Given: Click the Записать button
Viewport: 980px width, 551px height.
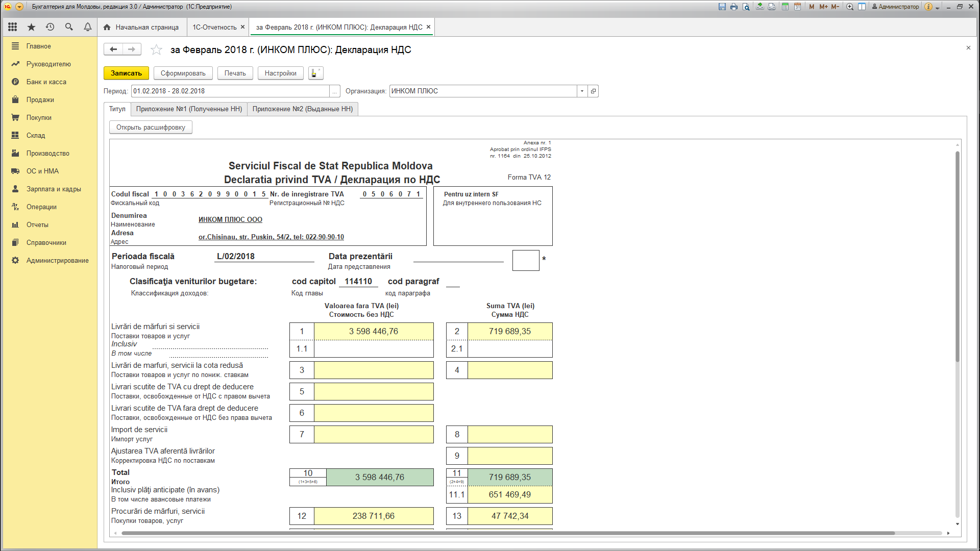Looking at the screenshot, I should (x=126, y=73).
